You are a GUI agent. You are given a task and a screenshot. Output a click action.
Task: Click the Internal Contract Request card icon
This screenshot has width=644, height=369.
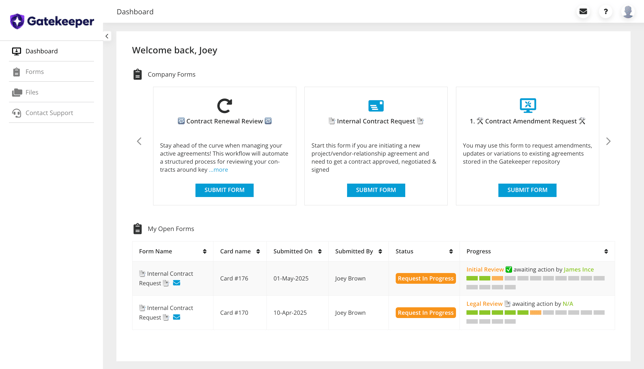click(376, 106)
